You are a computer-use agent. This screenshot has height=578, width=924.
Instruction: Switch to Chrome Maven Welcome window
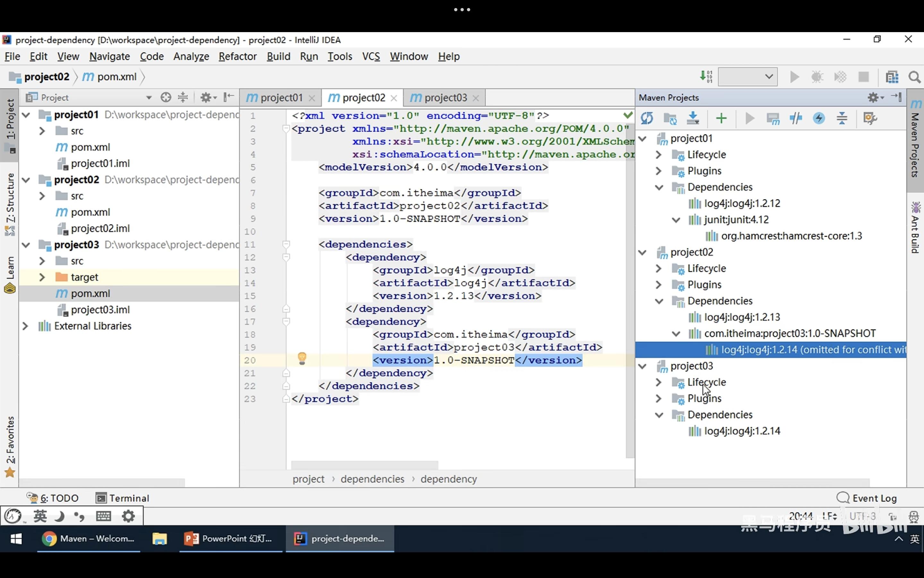[x=89, y=539]
